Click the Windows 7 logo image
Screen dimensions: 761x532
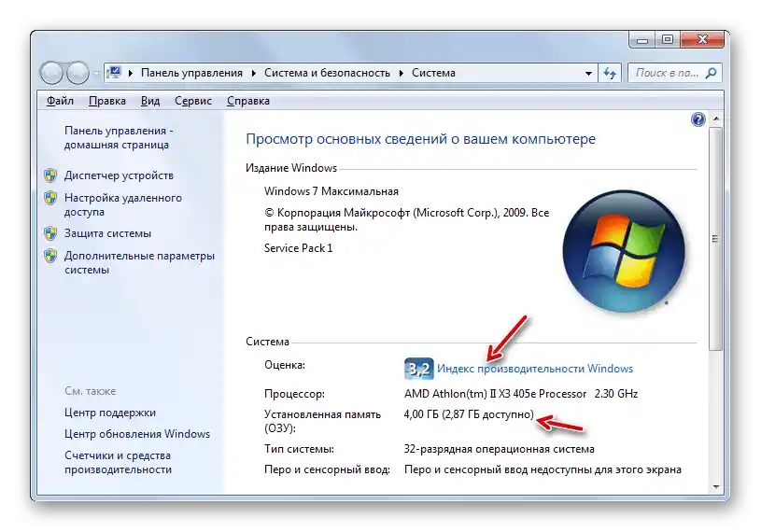(x=624, y=251)
